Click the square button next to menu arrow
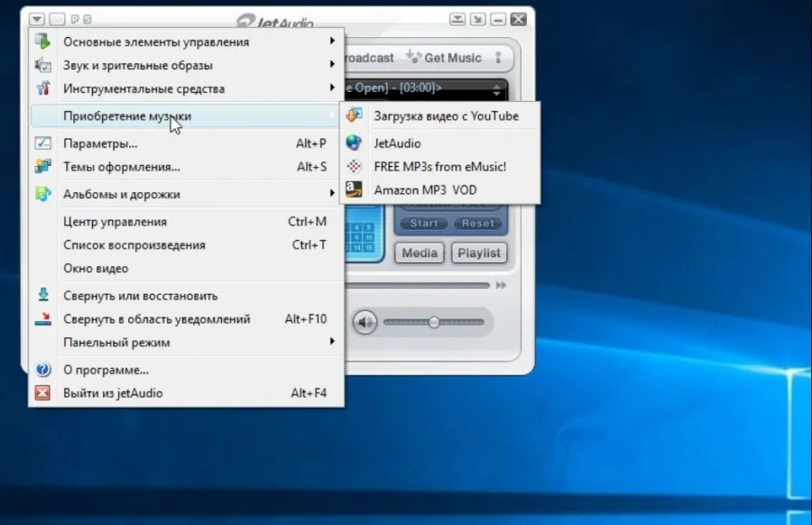 57,19
